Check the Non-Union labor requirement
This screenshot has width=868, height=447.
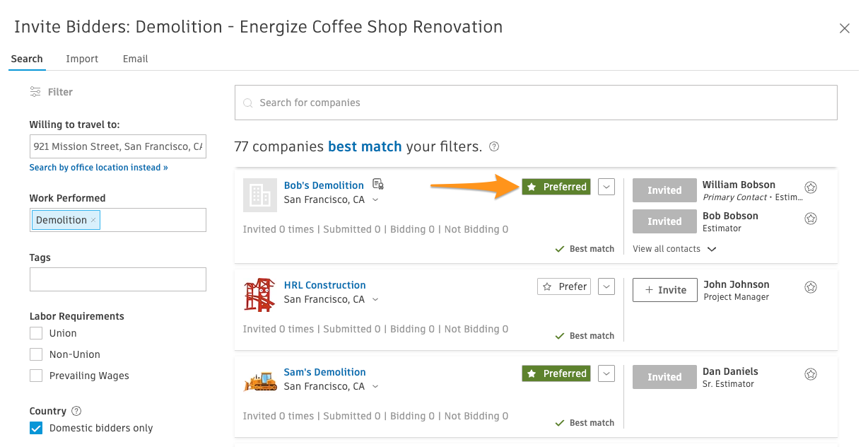coord(36,354)
